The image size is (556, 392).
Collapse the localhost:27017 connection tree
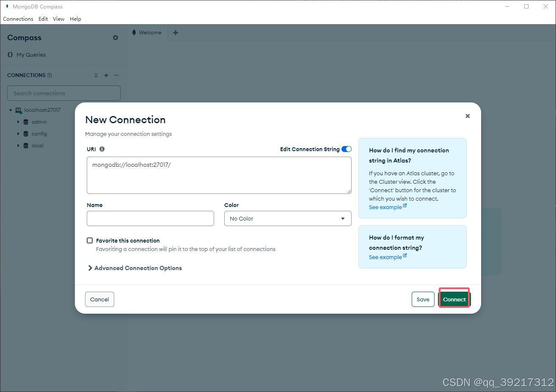pos(11,110)
